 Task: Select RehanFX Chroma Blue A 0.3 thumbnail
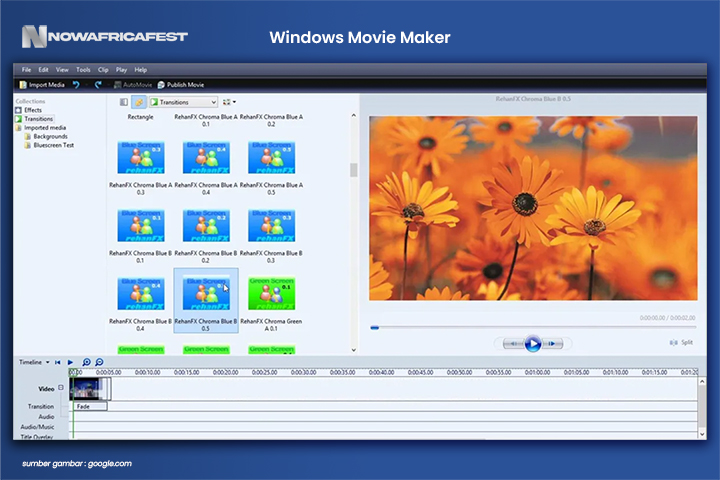pyautogui.click(x=141, y=158)
